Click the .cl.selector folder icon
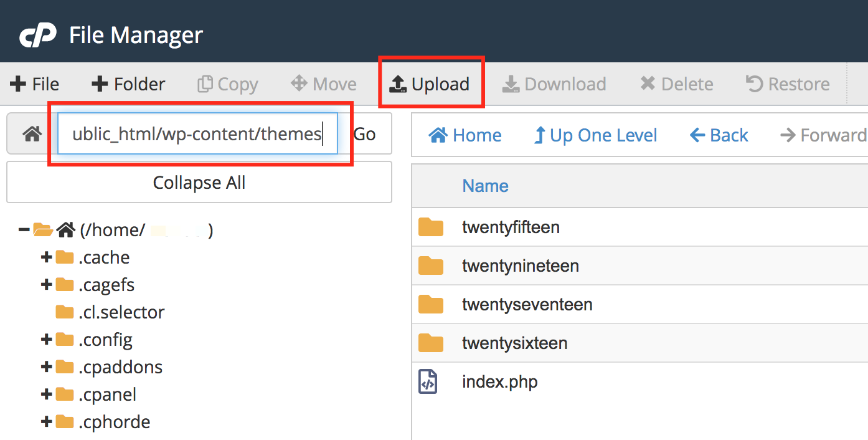The width and height of the screenshot is (868, 440). point(65,312)
